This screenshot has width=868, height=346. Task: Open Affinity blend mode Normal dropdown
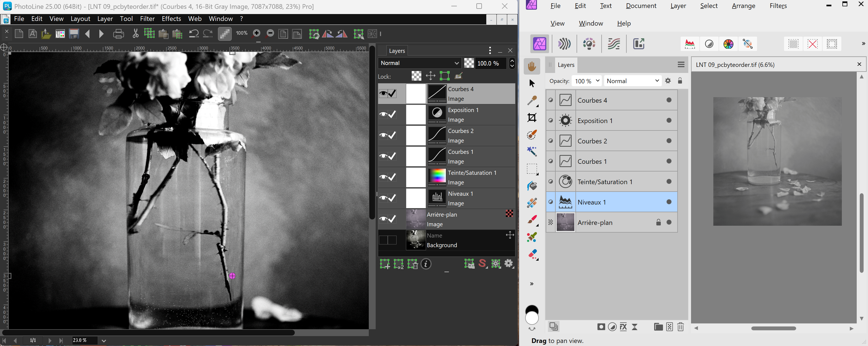(632, 81)
